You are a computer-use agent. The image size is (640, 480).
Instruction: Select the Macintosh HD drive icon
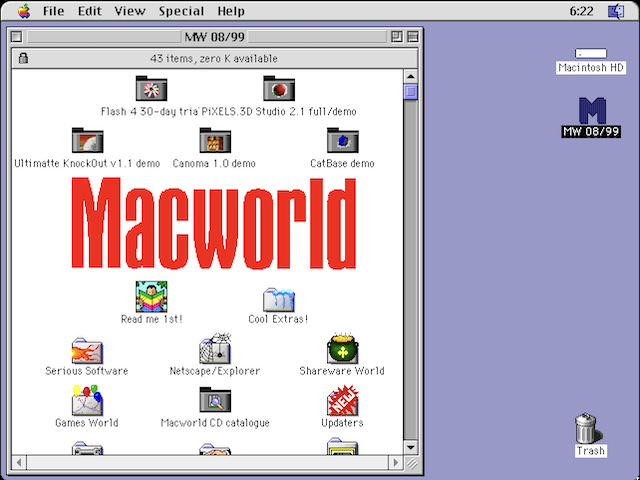[591, 53]
